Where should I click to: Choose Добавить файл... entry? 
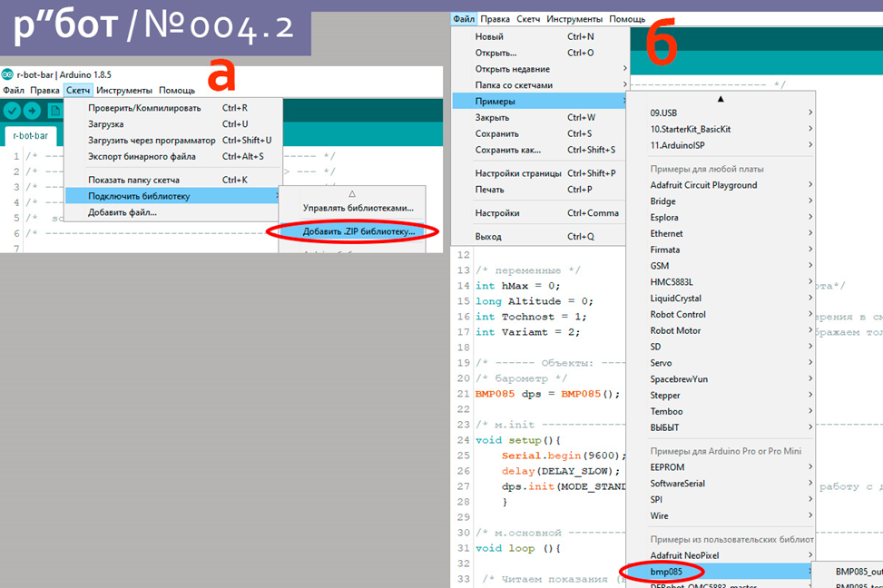tap(173, 212)
